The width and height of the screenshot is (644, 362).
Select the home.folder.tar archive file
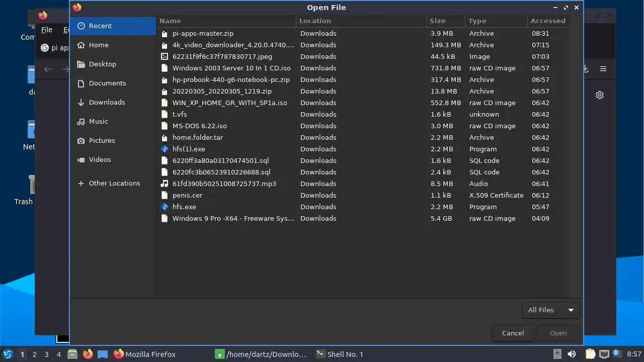click(x=363, y=137)
